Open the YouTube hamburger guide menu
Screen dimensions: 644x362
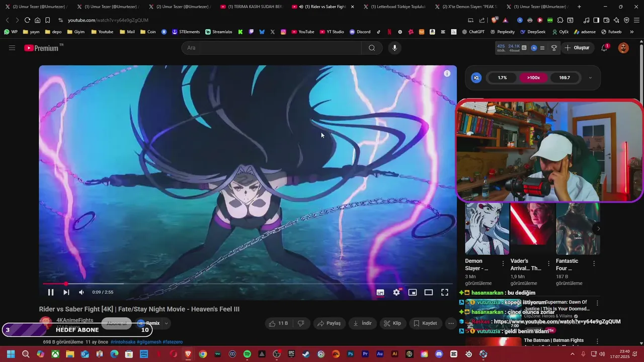pos(12,48)
